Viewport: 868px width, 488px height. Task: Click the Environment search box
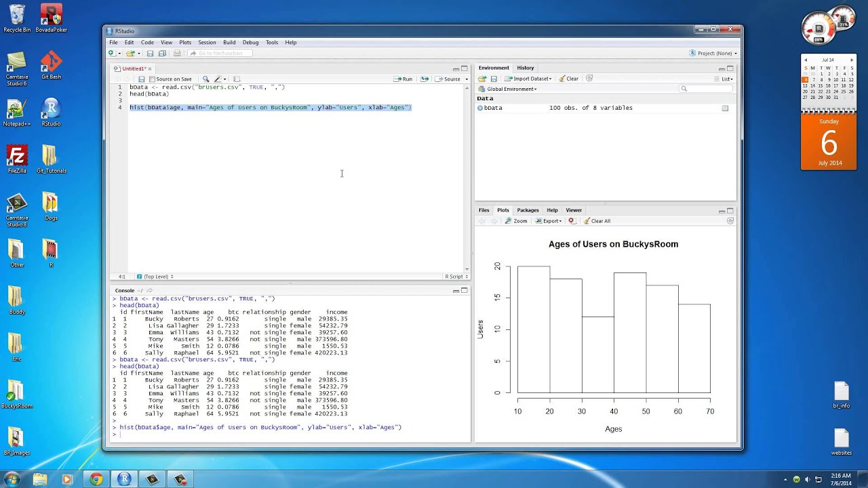pyautogui.click(x=706, y=89)
